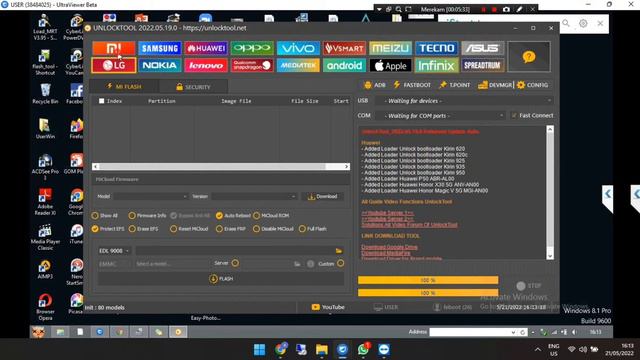640x360 pixels.
Task: Click the FLASH button
Action: pos(221,279)
